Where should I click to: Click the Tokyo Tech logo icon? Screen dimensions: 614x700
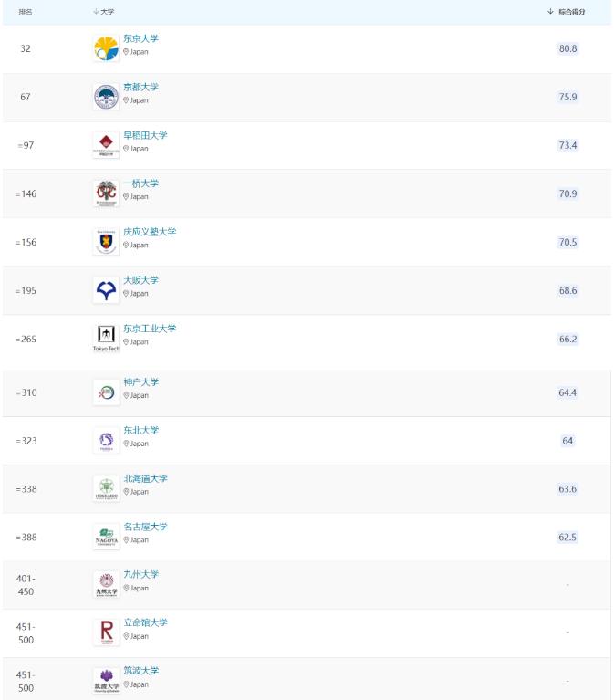[106, 338]
